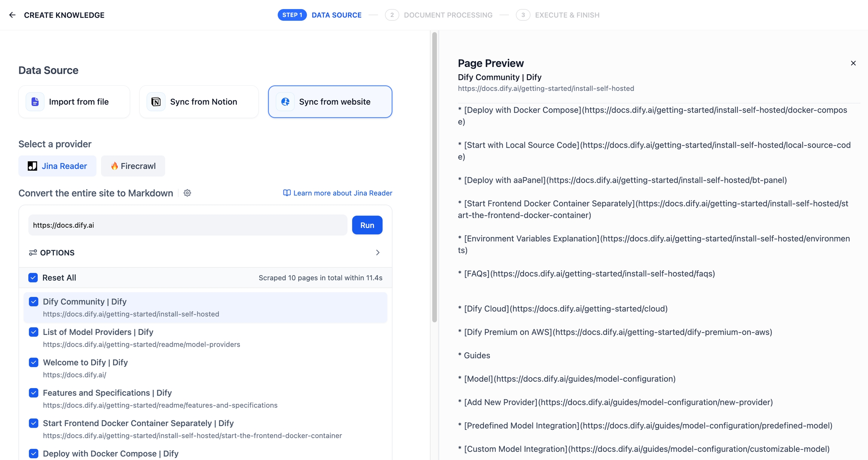The width and height of the screenshot is (868, 460).
Task: Click the Jina Reader logo icon
Action: 32,166
